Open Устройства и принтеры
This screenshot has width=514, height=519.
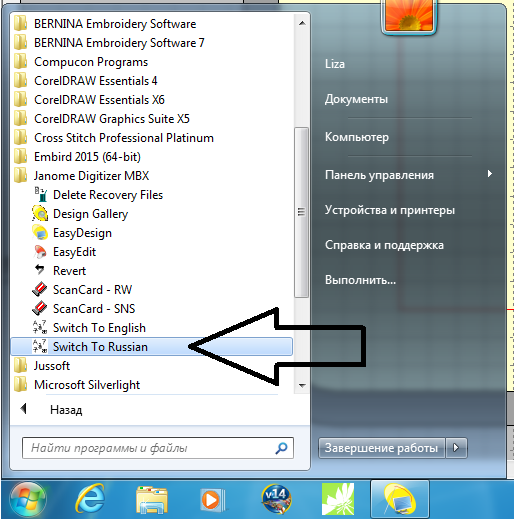(x=390, y=210)
